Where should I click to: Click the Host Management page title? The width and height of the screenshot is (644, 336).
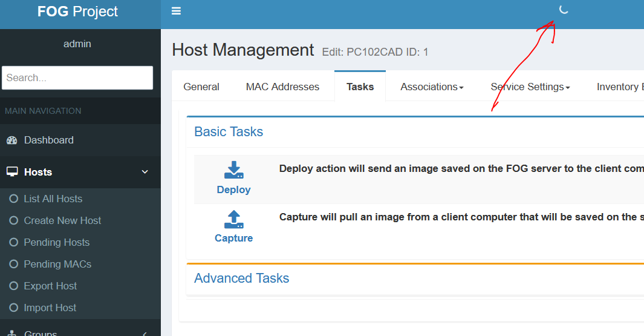pos(242,50)
